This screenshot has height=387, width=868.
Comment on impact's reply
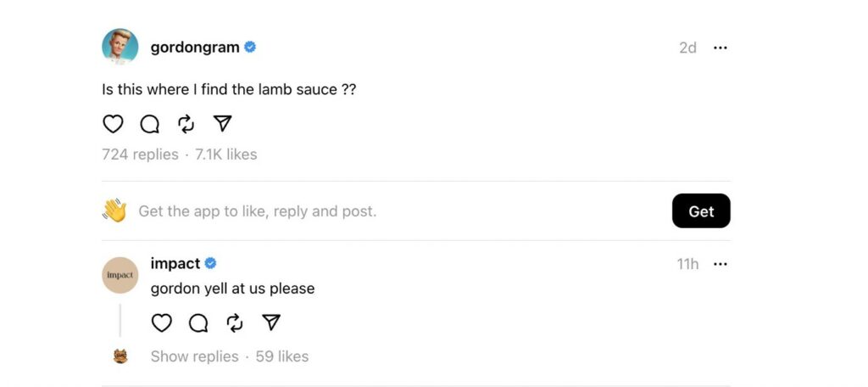point(198,322)
